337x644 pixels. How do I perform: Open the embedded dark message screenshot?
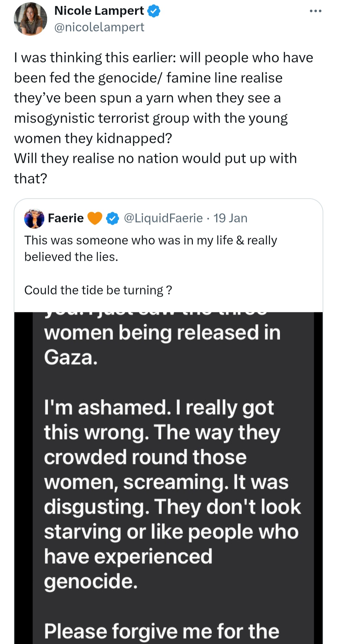click(x=168, y=478)
